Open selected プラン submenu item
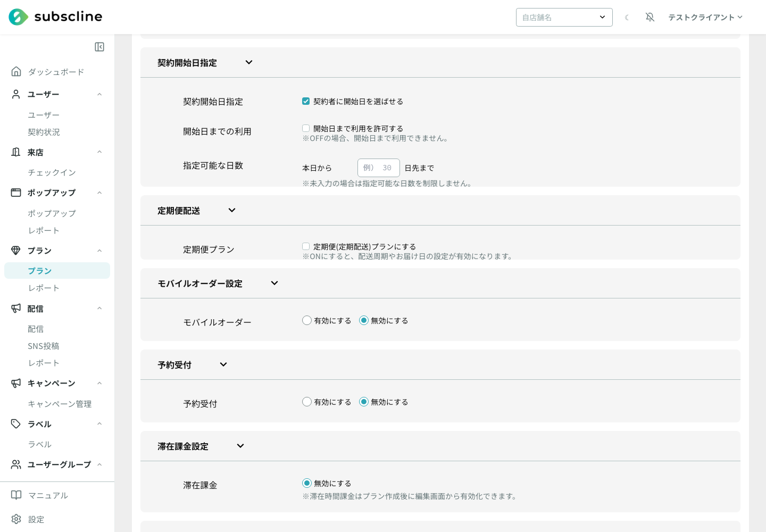Image resolution: width=766 pixels, height=532 pixels. 57,270
